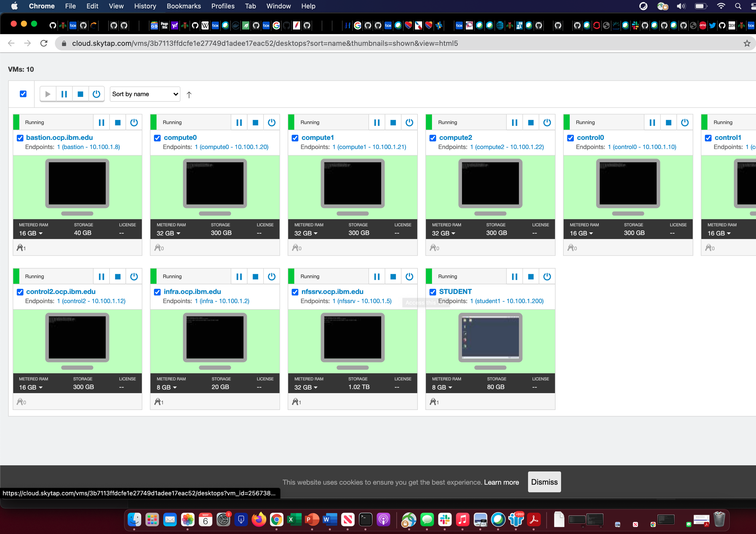Open the compute0 console thumbnail

click(215, 183)
